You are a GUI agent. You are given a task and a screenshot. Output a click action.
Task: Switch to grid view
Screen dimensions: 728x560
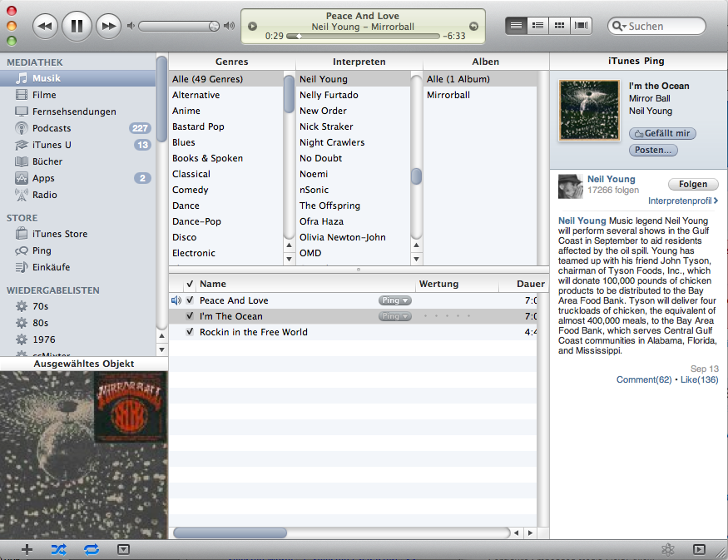[559, 26]
